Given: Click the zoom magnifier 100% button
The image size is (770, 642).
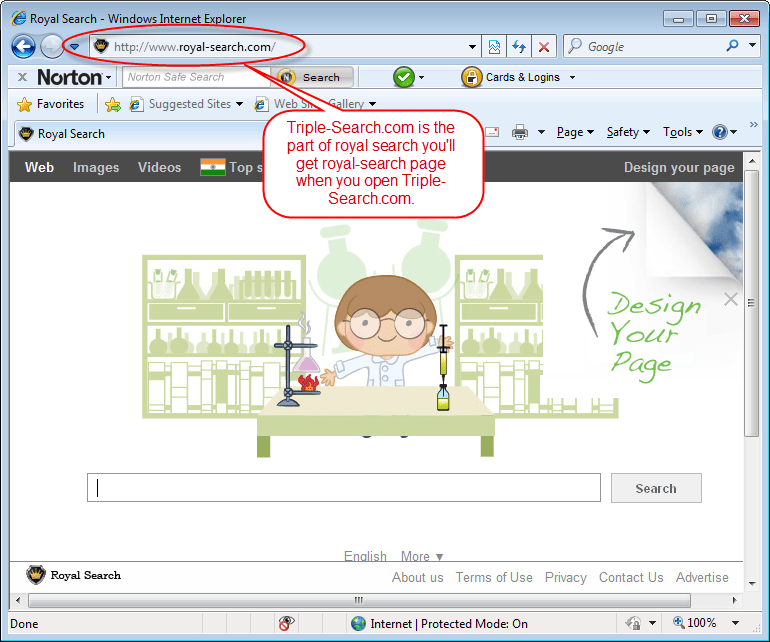Looking at the screenshot, I should point(694,623).
